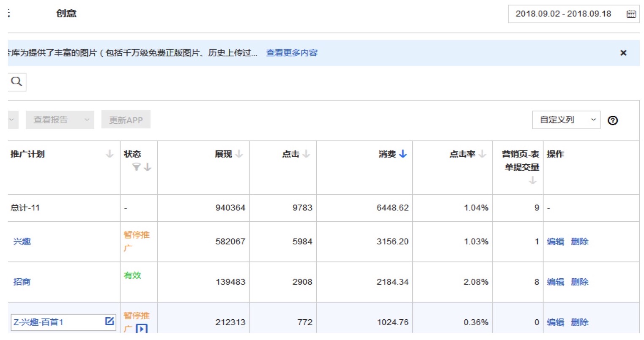The image size is (644, 340).
Task: Click the 更新APP button
Action: click(x=126, y=120)
